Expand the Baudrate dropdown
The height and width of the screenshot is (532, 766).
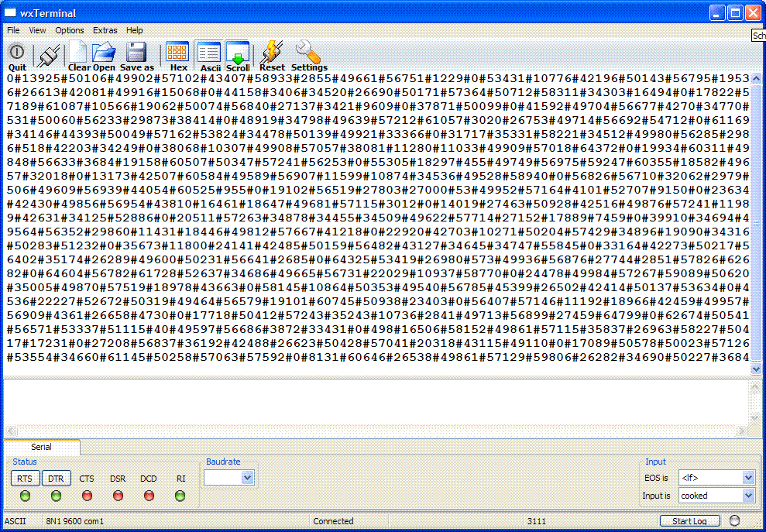[248, 477]
